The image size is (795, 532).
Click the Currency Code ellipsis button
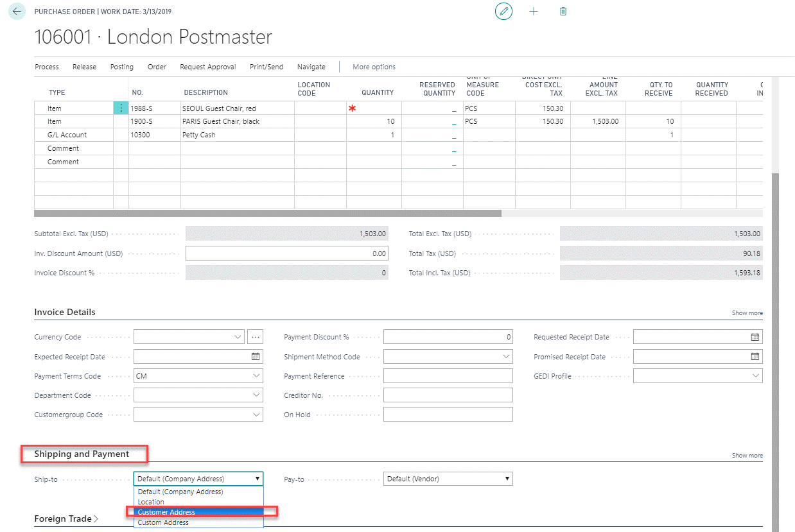pos(256,337)
